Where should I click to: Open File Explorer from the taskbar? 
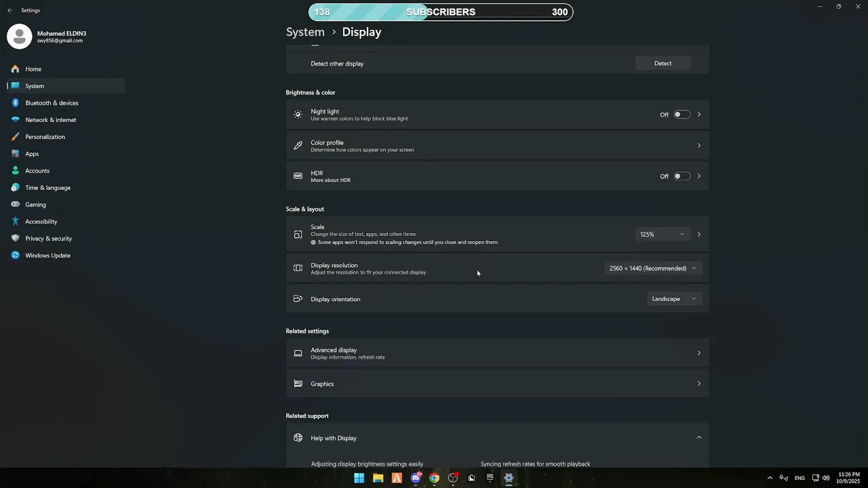pyautogui.click(x=378, y=478)
